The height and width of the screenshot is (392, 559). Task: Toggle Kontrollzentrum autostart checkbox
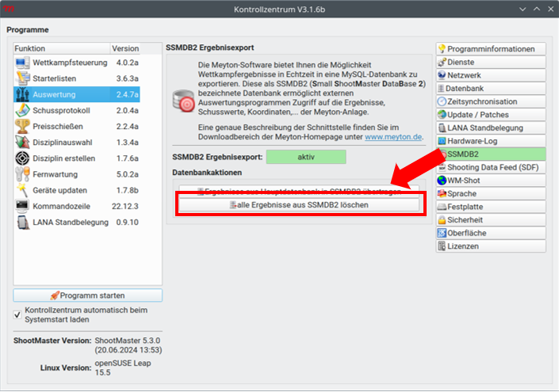(18, 313)
